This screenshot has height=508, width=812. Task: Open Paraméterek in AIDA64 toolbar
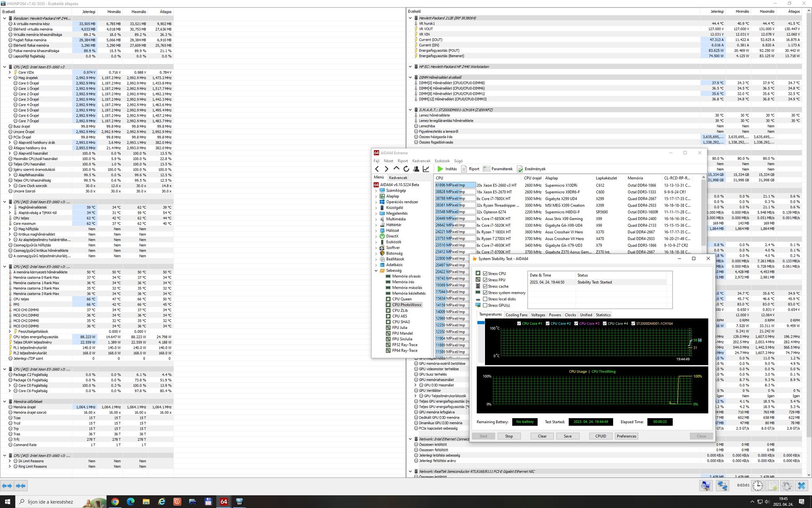(498, 169)
